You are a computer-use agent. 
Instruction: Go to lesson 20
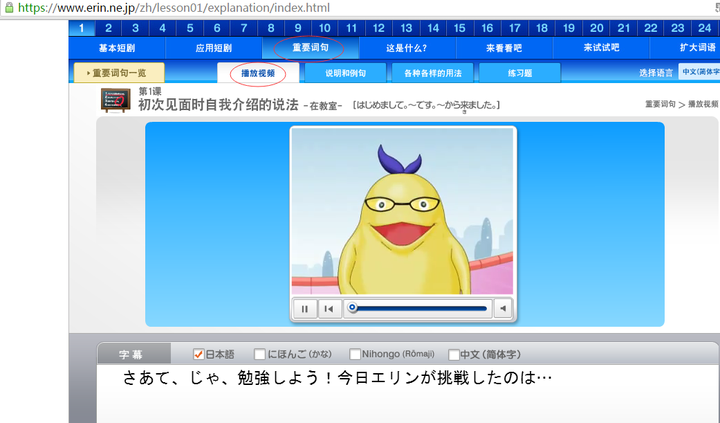click(596, 28)
